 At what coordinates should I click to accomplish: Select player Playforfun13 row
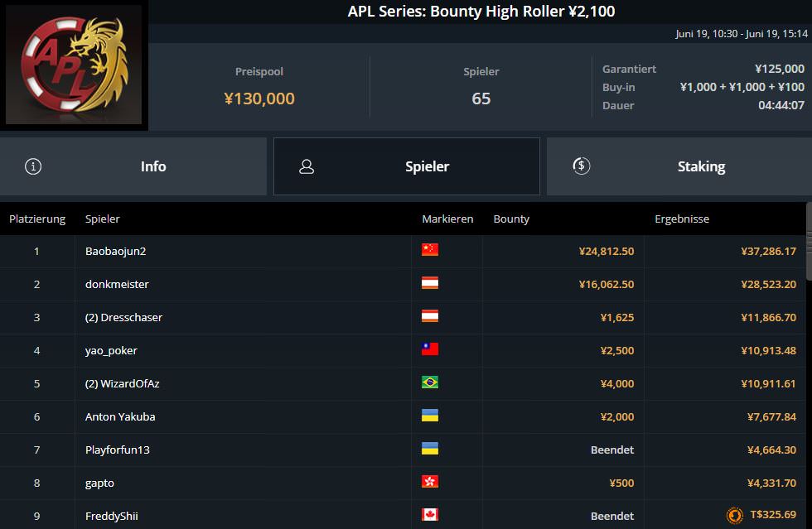click(x=117, y=450)
